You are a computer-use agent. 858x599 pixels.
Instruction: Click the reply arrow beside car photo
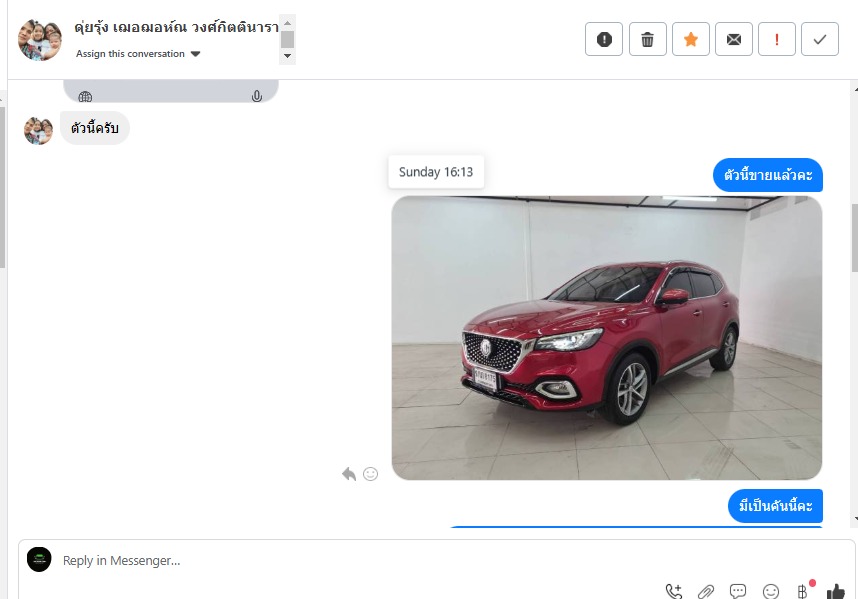click(348, 474)
